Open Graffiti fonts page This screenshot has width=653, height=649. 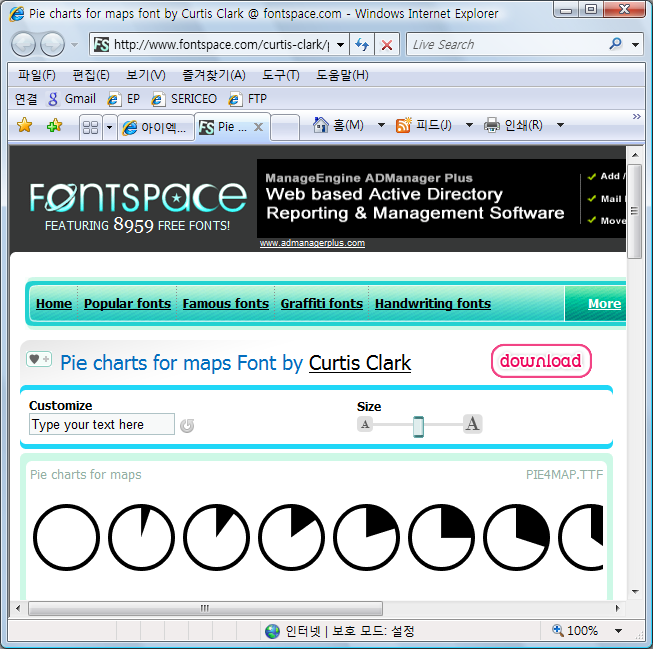click(x=322, y=304)
